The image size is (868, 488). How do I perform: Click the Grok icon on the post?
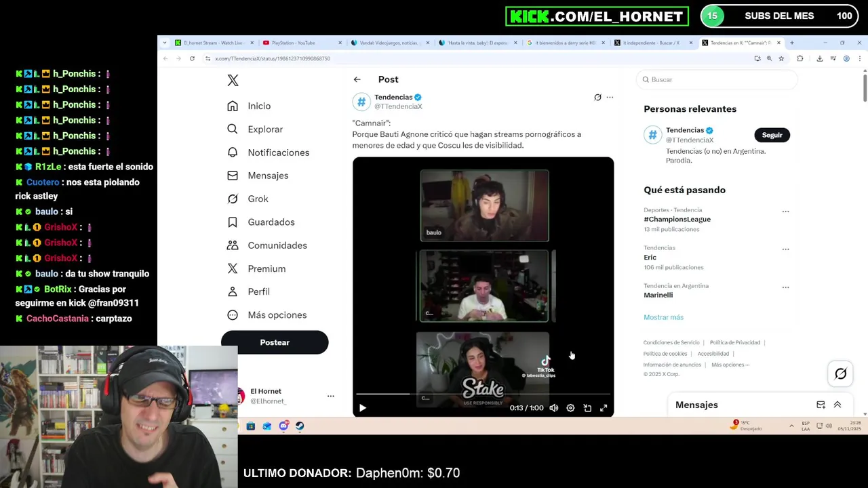click(597, 98)
